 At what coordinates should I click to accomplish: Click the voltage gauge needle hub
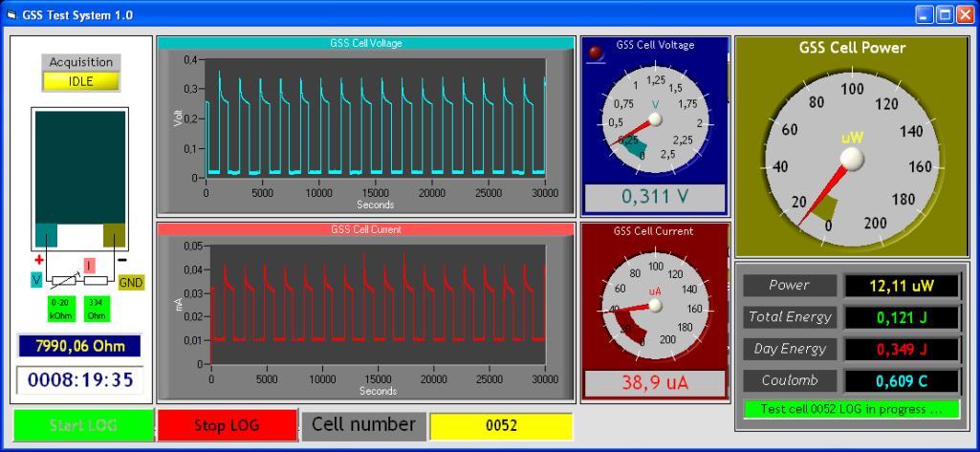point(655,118)
